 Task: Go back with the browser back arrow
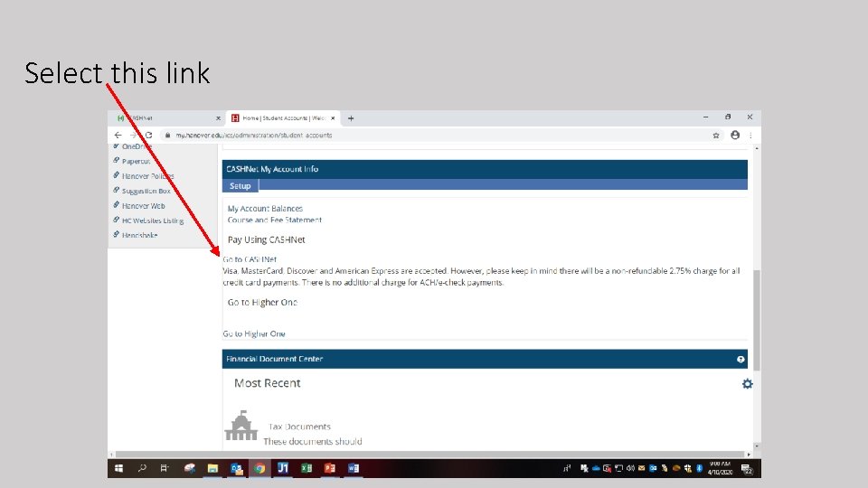click(x=118, y=135)
